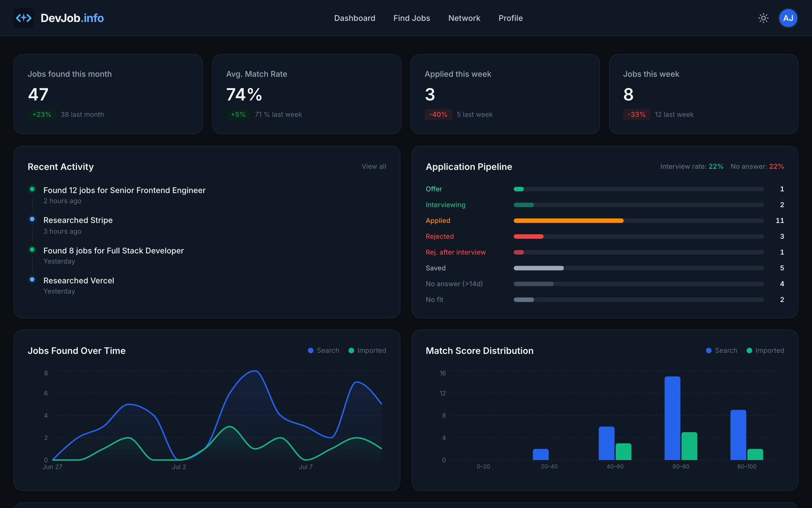Select the Saved pipeline label
This screenshot has height=508, width=812.
436,268
